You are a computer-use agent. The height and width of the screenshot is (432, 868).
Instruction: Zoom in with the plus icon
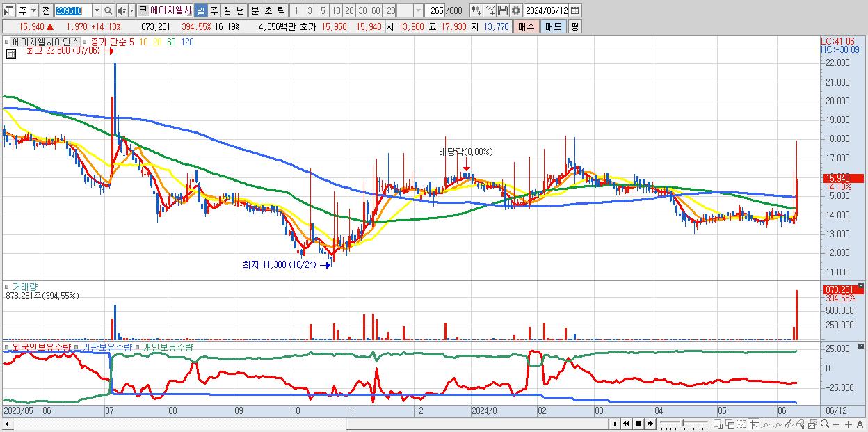click(849, 424)
